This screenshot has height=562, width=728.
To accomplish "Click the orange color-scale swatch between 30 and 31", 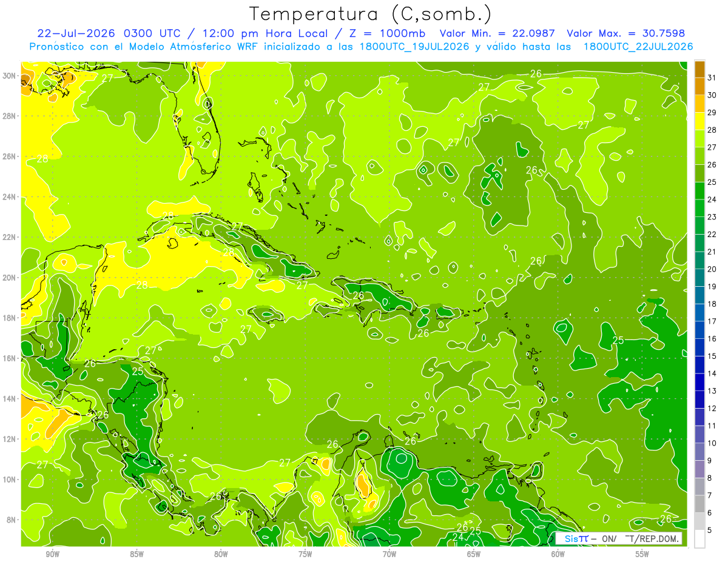I will tap(699, 86).
